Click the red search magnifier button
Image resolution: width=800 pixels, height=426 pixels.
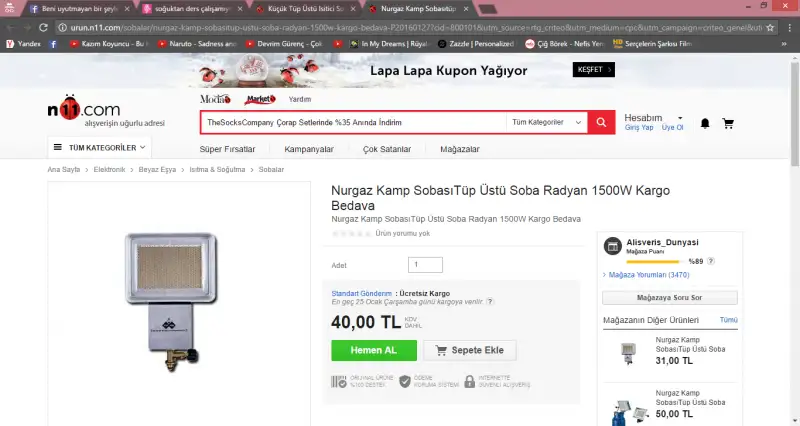[601, 122]
